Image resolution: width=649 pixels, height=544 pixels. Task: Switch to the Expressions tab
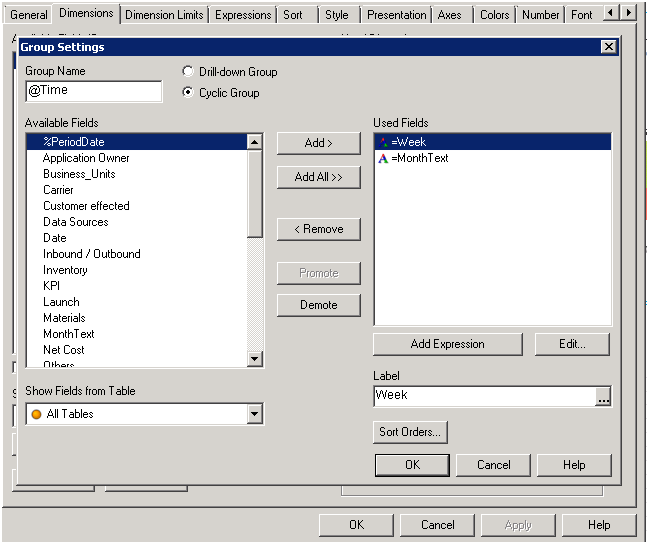click(243, 15)
